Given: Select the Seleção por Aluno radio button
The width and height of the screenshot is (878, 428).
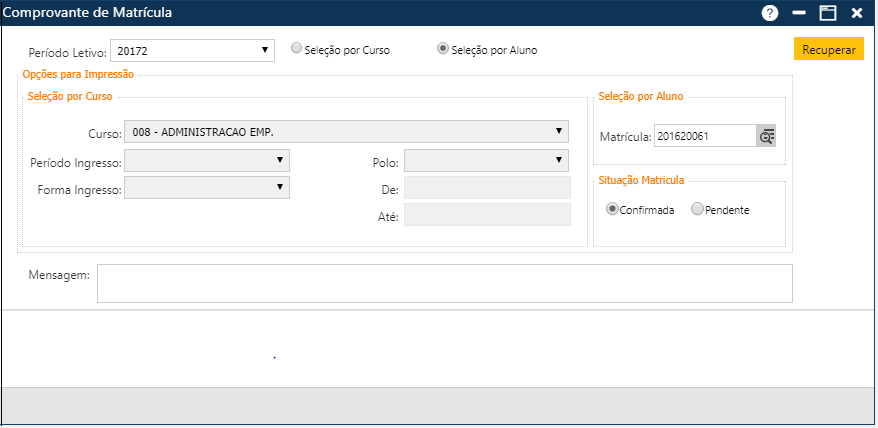Looking at the screenshot, I should [x=442, y=49].
